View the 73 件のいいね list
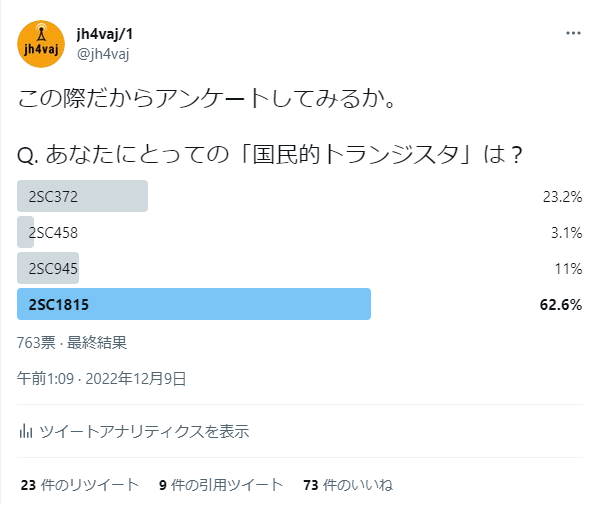595x505 pixels. (348, 485)
